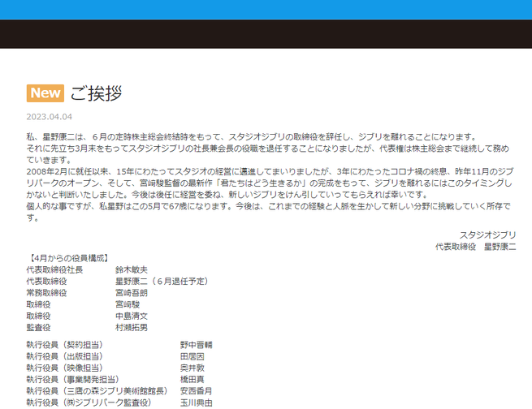Viewport: 532px width, 409px height.
Task: Click the 【4月からの役員構成】 heading
Action: point(68,258)
